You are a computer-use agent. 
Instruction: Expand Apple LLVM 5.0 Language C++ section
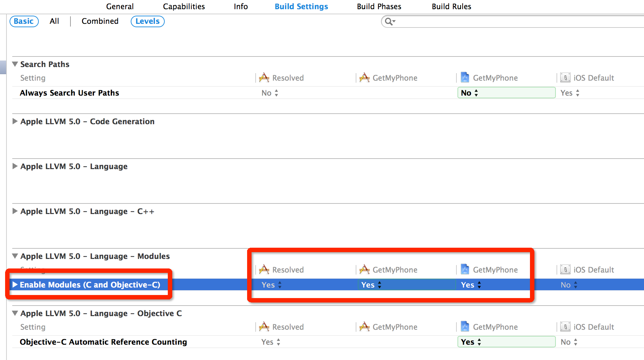coord(15,211)
